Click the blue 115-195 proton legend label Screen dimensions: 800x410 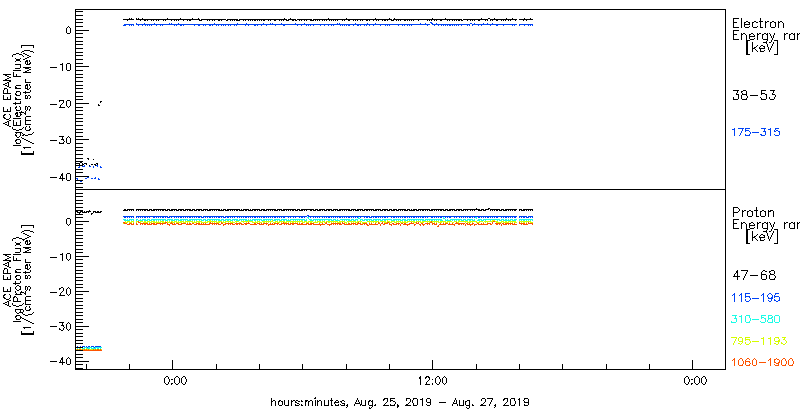pos(756,298)
